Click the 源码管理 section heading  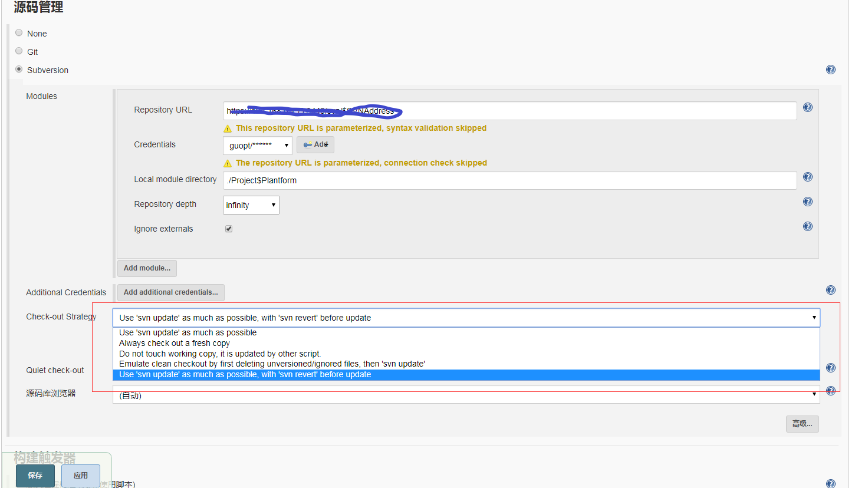coord(39,7)
